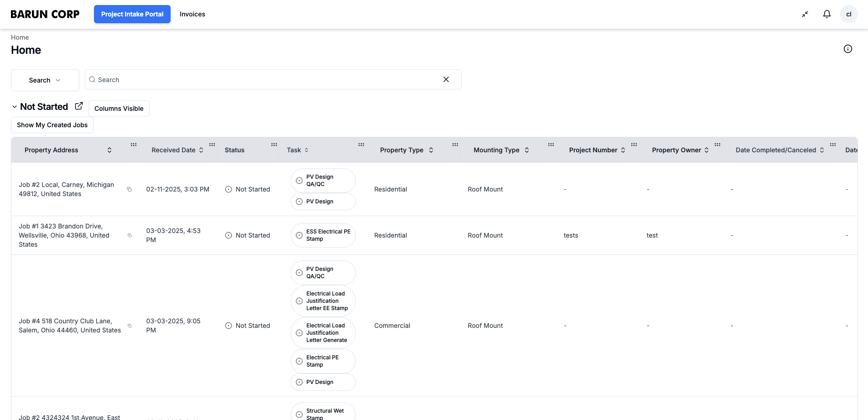Sort by Property Type column

click(x=431, y=150)
